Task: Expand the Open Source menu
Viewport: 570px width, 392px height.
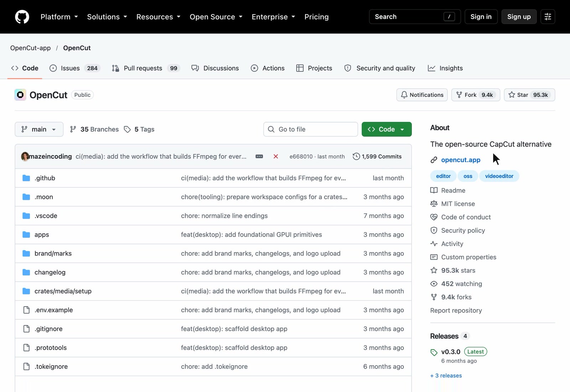Action: click(x=216, y=17)
